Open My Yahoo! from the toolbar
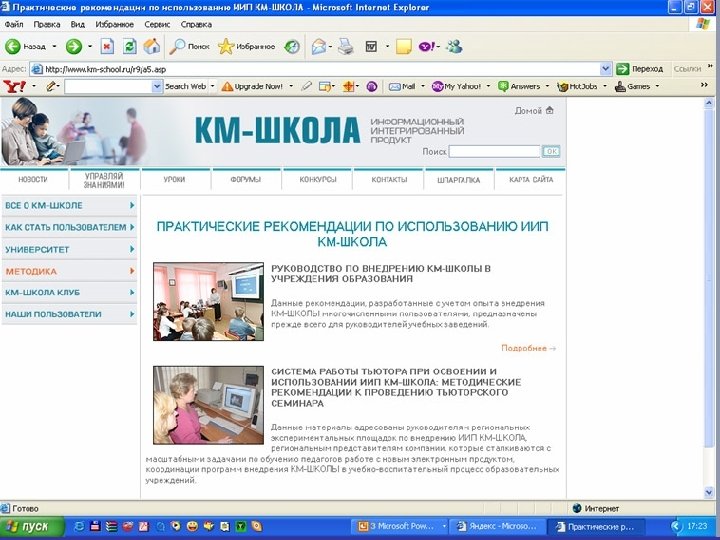Screen dimensions: 720x540 point(456,86)
